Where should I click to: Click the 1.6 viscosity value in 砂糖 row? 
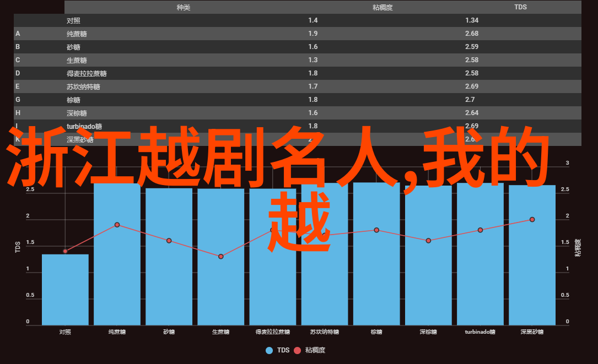pyautogui.click(x=313, y=46)
